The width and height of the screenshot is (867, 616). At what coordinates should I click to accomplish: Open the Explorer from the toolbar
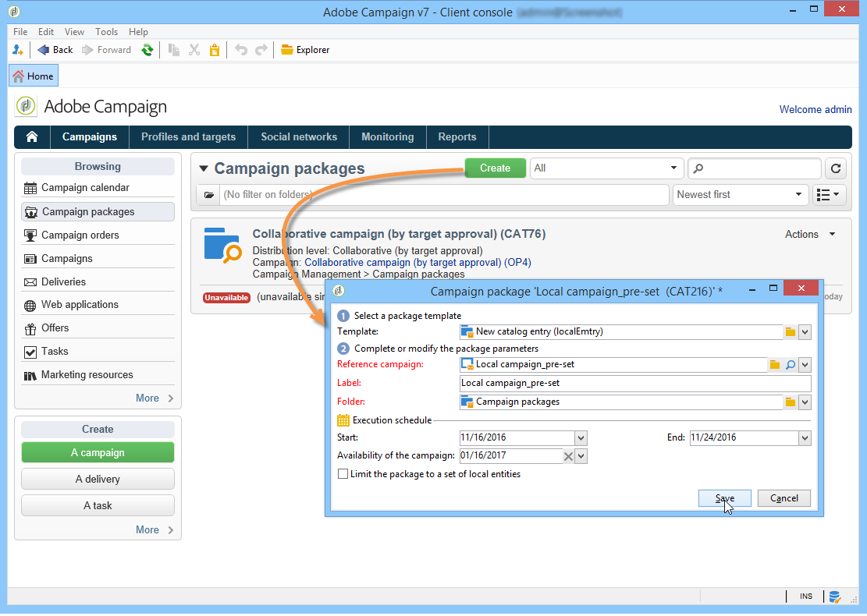(305, 50)
